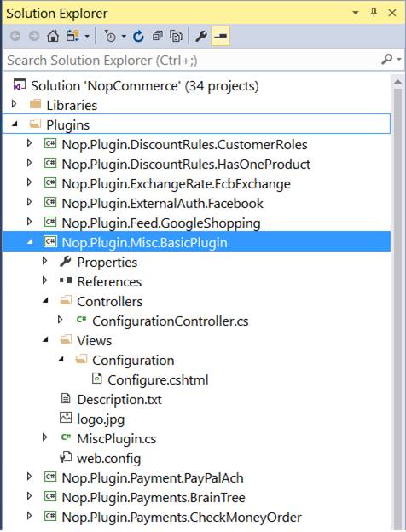
Task: Select Nop.Plugin.DiscountRules.CustomerRoles project
Action: 184,145
